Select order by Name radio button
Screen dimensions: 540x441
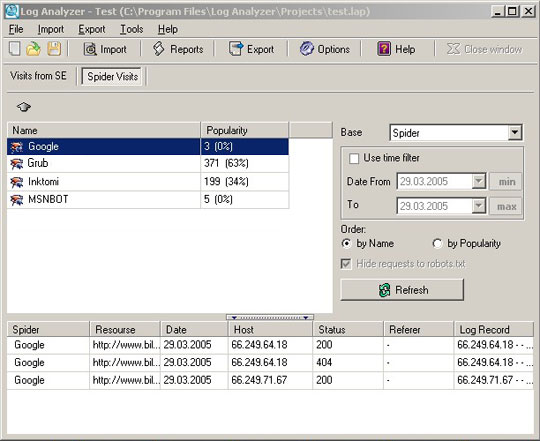tap(346, 243)
